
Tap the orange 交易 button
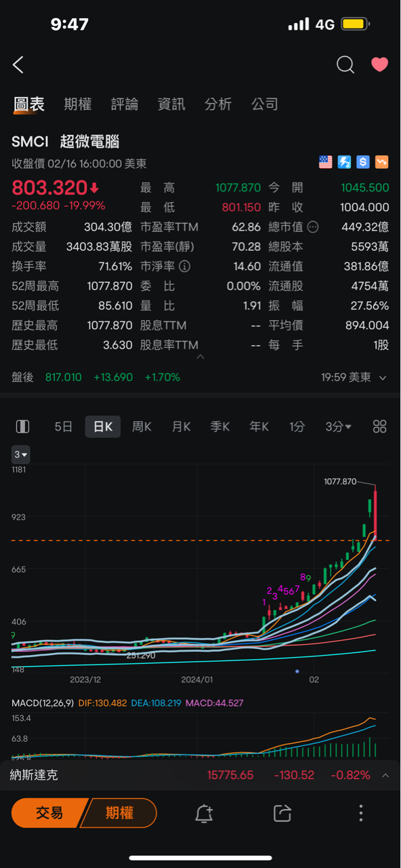click(x=49, y=812)
